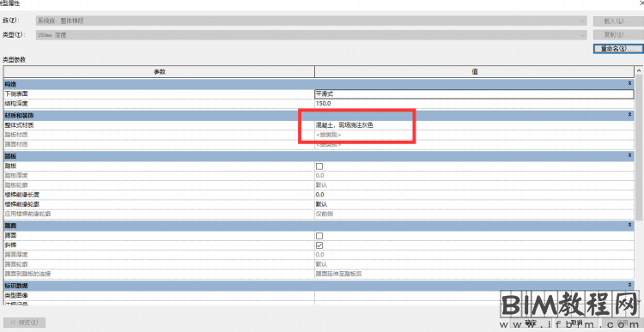Click the scrollbar up arrow
The height and width of the screenshot is (332, 644).
pyautogui.click(x=640, y=70)
